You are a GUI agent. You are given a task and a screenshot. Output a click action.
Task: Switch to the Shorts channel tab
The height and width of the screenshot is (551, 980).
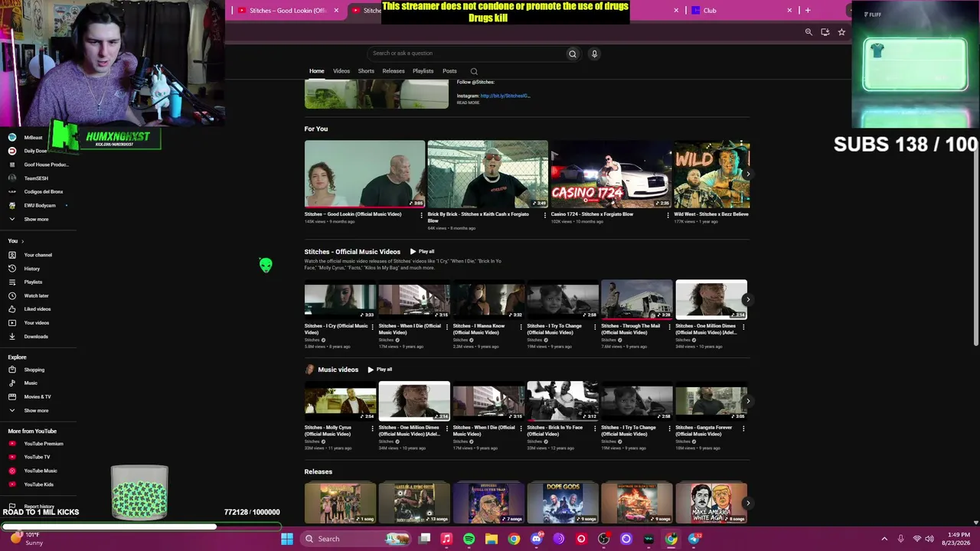(x=366, y=71)
